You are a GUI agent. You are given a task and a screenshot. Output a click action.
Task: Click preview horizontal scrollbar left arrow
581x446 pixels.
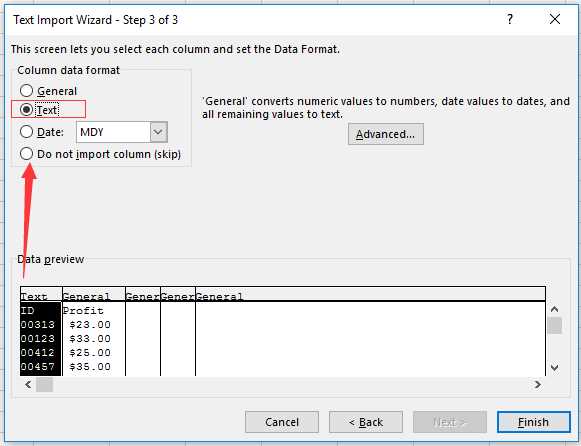coord(28,385)
